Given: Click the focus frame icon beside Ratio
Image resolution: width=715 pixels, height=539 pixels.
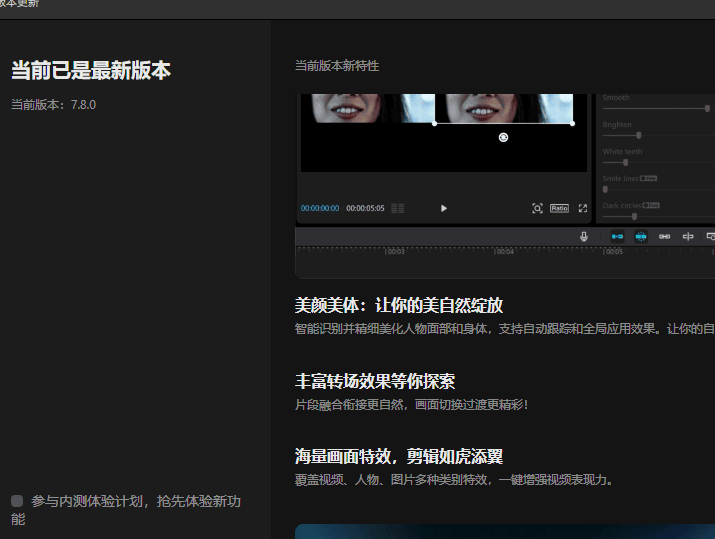Looking at the screenshot, I should [537, 208].
